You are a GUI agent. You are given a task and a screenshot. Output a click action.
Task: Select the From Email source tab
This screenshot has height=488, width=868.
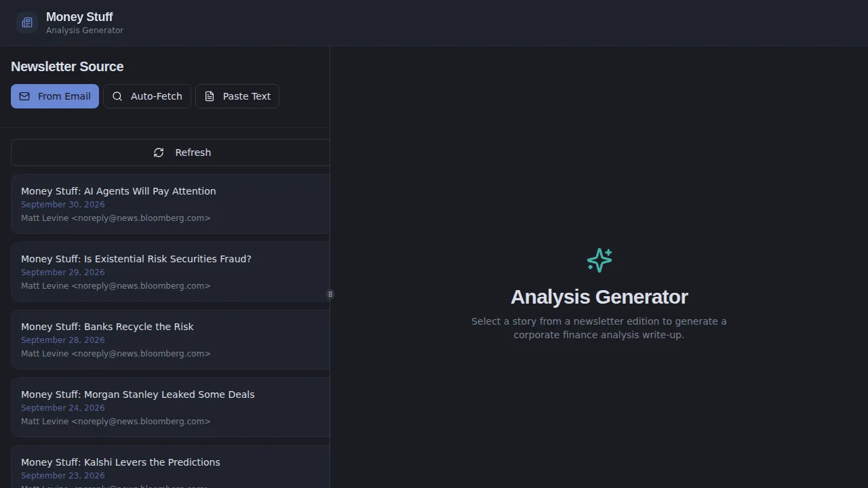pyautogui.click(x=55, y=96)
